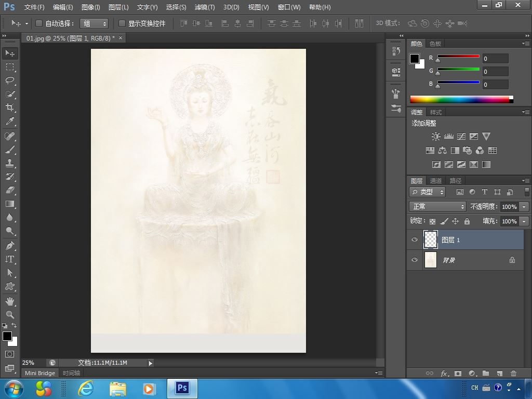Hide the 背景 layer visibility
This screenshot has width=532, height=399.
pyautogui.click(x=414, y=260)
